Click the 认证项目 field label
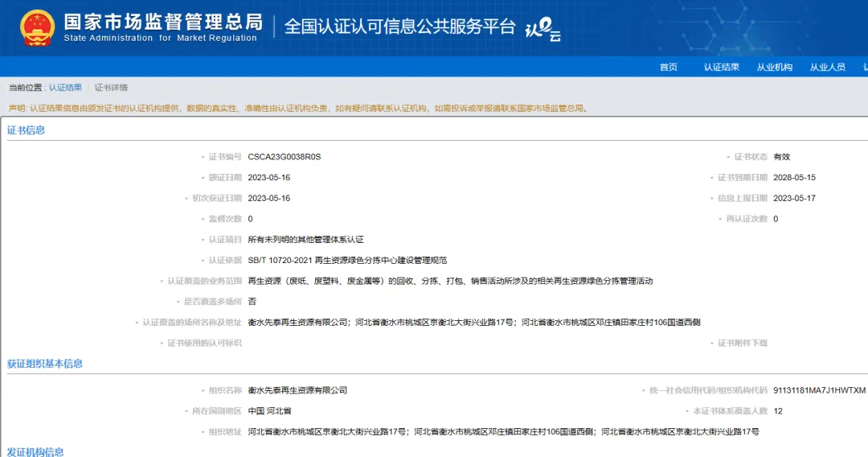The height and width of the screenshot is (457, 868). tap(225, 240)
